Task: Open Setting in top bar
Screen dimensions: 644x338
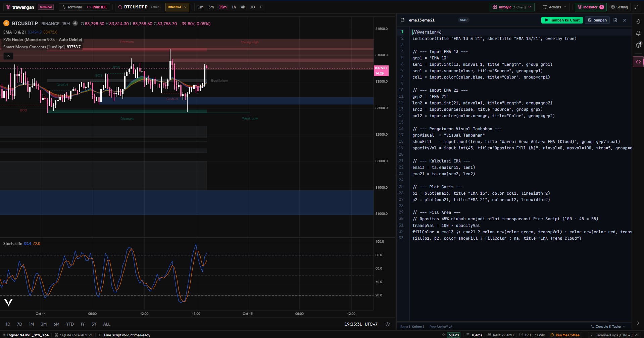Action: [619, 7]
